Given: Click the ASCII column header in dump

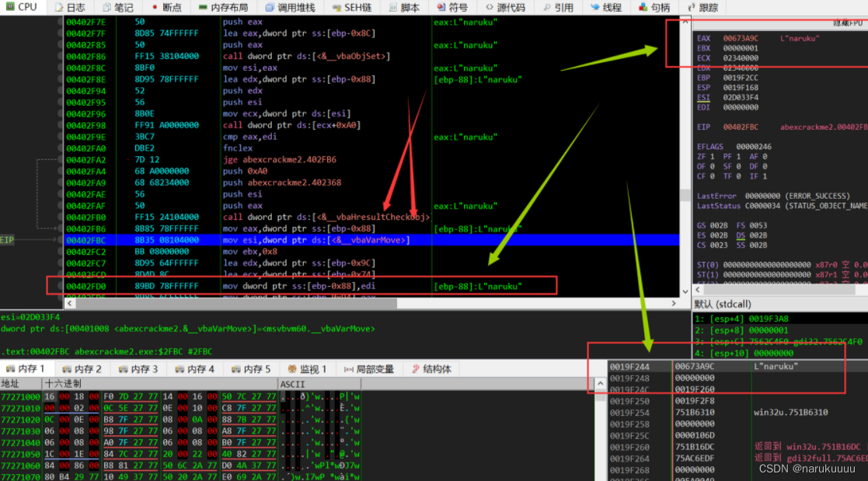Looking at the screenshot, I should pos(319,384).
